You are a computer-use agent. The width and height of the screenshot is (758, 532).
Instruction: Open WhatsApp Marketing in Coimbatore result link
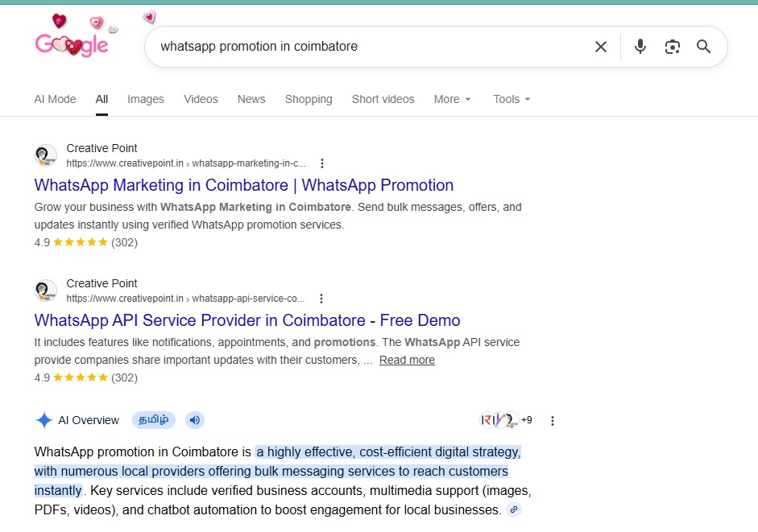click(244, 185)
